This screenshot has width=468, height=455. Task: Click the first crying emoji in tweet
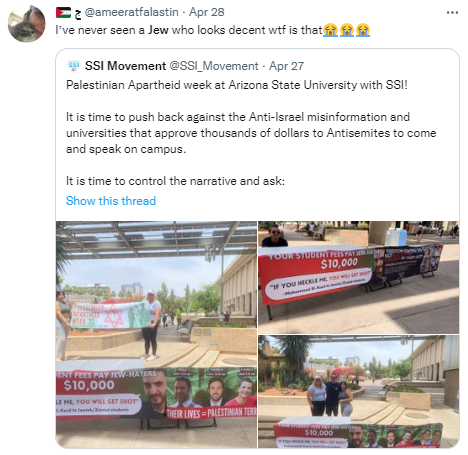coord(330,30)
